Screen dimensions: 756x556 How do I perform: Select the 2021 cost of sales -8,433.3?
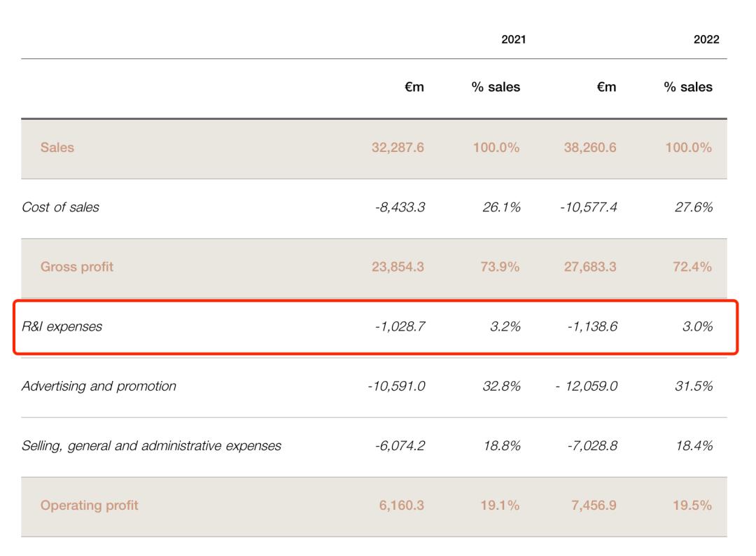400,207
